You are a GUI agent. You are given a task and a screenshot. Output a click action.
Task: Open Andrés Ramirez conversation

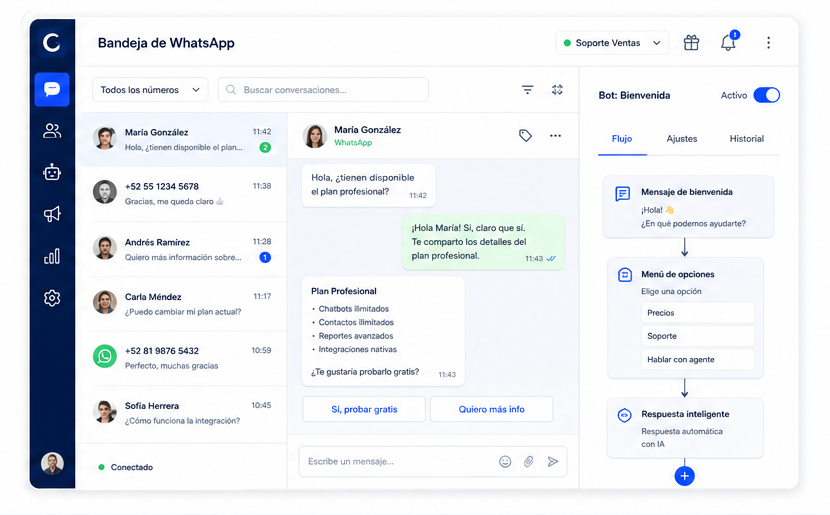click(182, 249)
